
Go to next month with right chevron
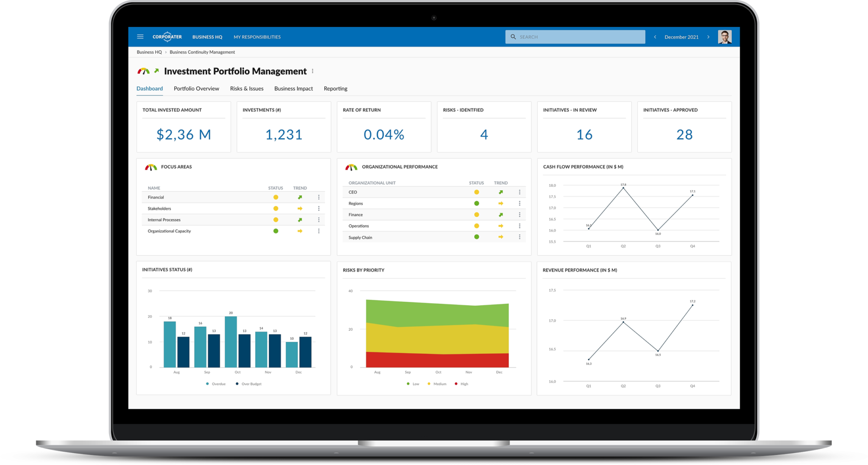708,37
